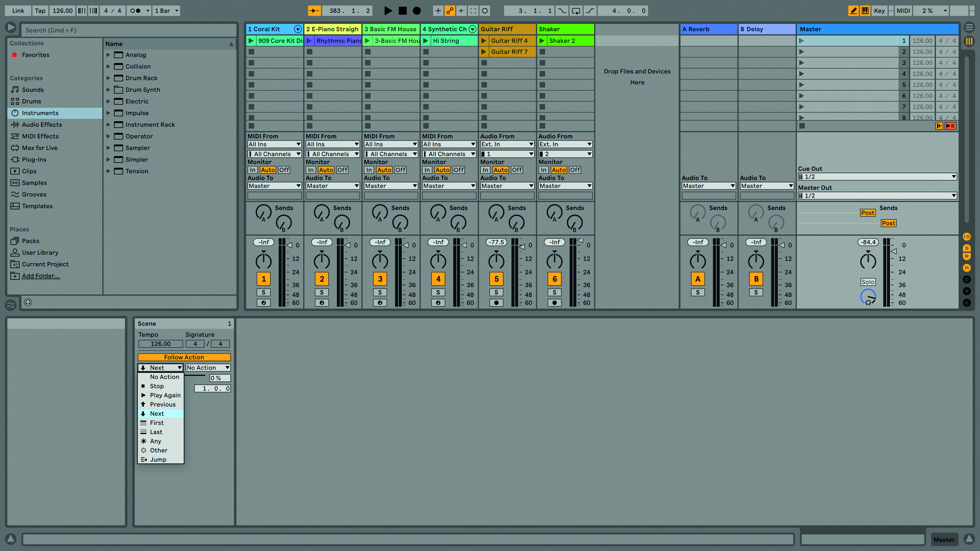Collapse the browser with the arrow icon
This screenshot has width=980, height=551.
pos(11,27)
